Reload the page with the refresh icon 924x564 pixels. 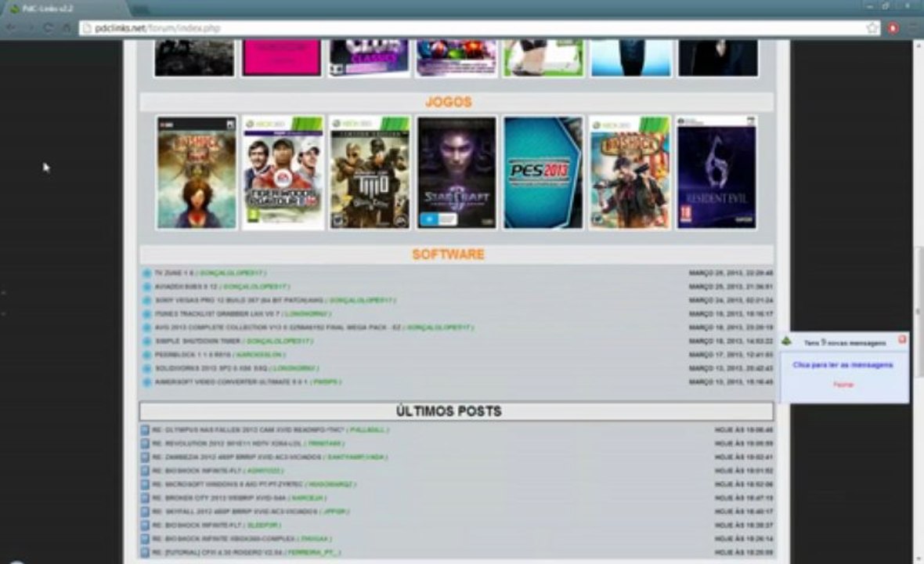[x=48, y=27]
